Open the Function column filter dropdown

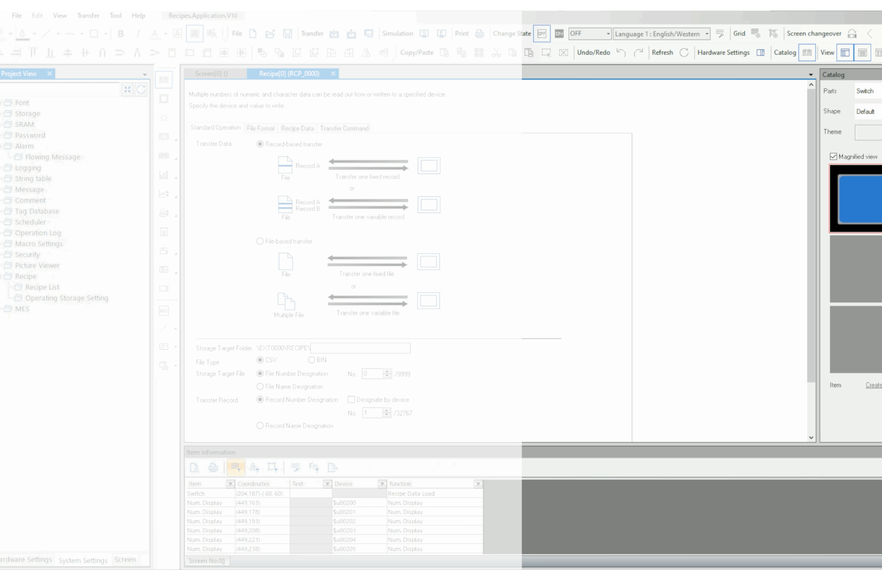pyautogui.click(x=478, y=484)
